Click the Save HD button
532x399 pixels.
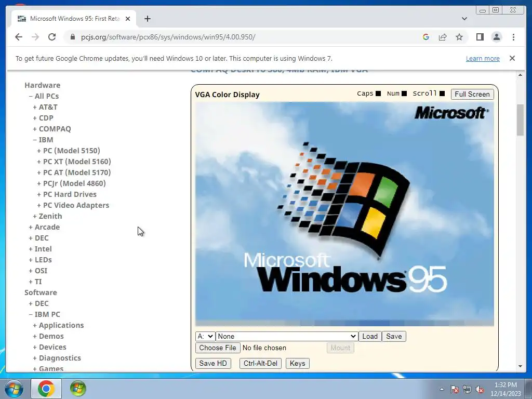tap(213, 363)
